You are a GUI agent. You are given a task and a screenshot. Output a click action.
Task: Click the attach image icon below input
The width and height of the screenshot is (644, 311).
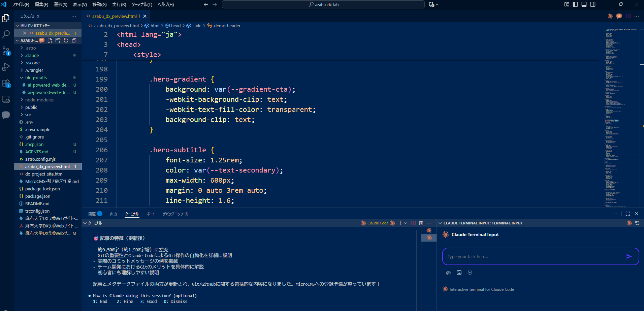click(459, 273)
